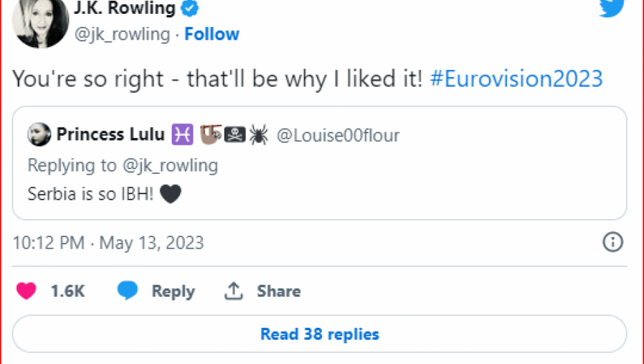
Task: Open the @Louise00flour handle
Action: click(338, 135)
